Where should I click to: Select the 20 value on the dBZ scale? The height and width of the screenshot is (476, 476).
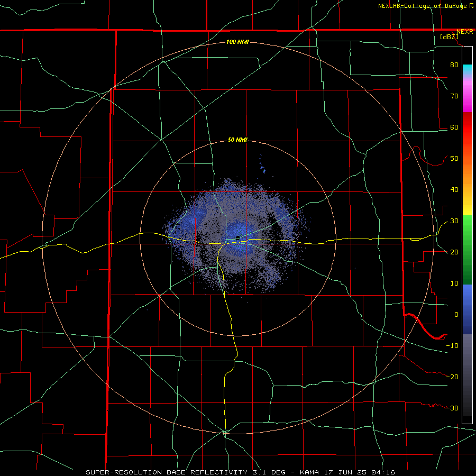point(454,252)
